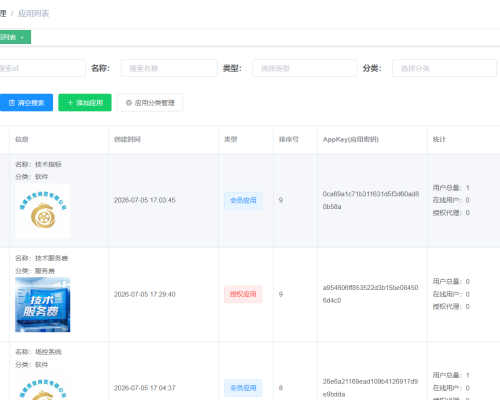Image resolution: width=500 pixels, height=400 pixels.
Task: Close the 应用列表 green tab via x
Action: point(22,38)
